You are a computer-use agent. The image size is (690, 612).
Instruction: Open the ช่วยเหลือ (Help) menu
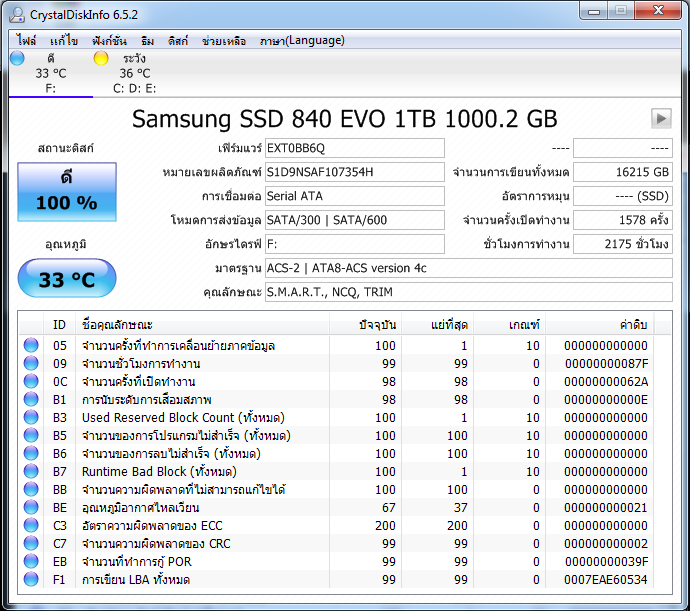tap(224, 41)
